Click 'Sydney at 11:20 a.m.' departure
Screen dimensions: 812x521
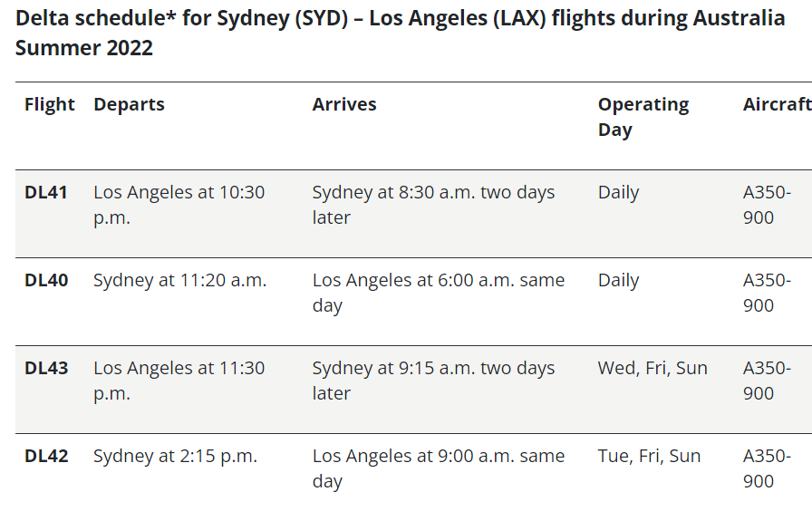click(x=179, y=281)
